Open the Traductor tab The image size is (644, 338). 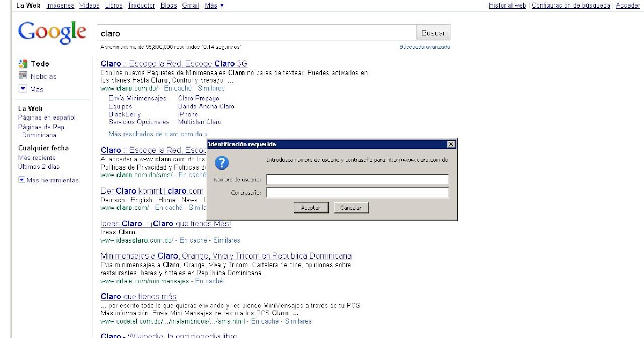142,5
